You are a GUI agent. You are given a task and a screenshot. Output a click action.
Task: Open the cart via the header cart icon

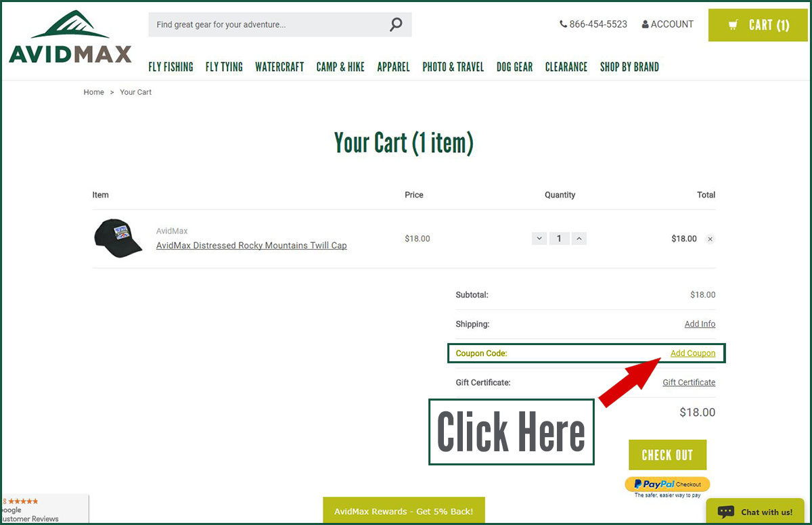[734, 26]
